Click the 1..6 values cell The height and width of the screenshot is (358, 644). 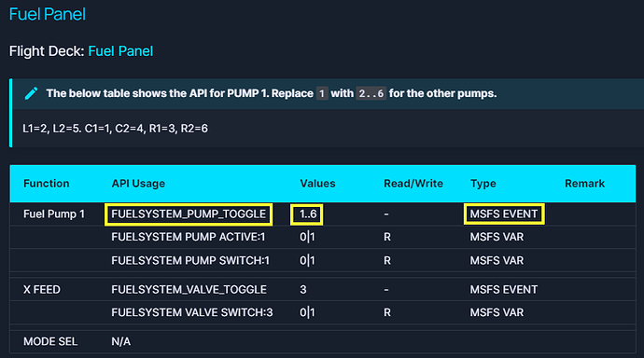308,214
